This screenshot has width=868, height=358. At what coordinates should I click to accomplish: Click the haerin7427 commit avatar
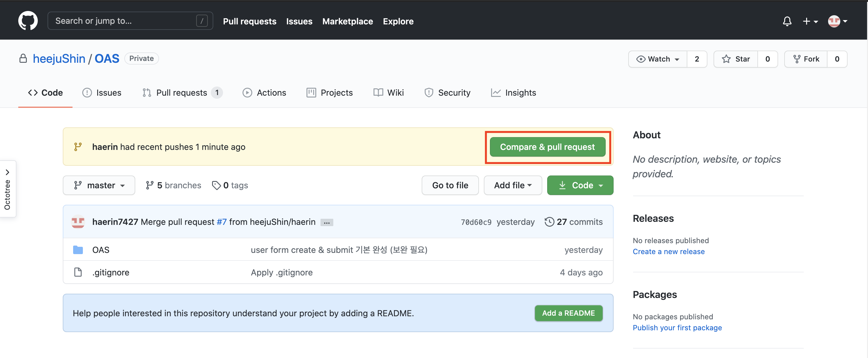pyautogui.click(x=78, y=222)
